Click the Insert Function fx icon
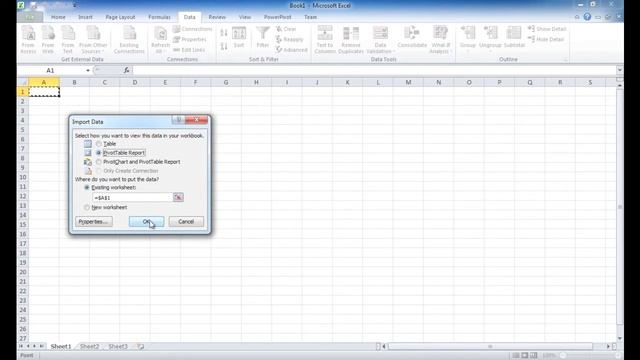 pyautogui.click(x=127, y=71)
